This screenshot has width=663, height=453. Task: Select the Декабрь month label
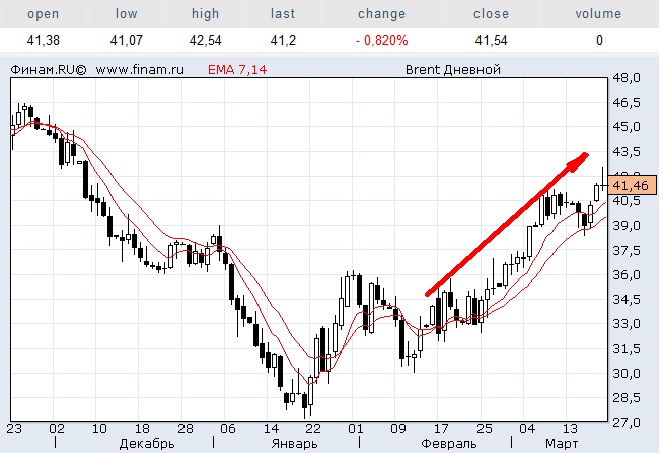coord(146,442)
